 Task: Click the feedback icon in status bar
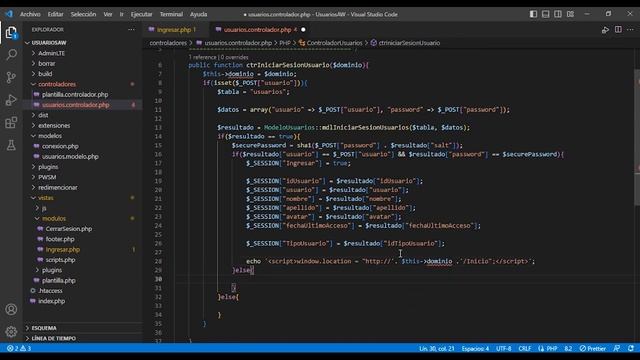617,349
